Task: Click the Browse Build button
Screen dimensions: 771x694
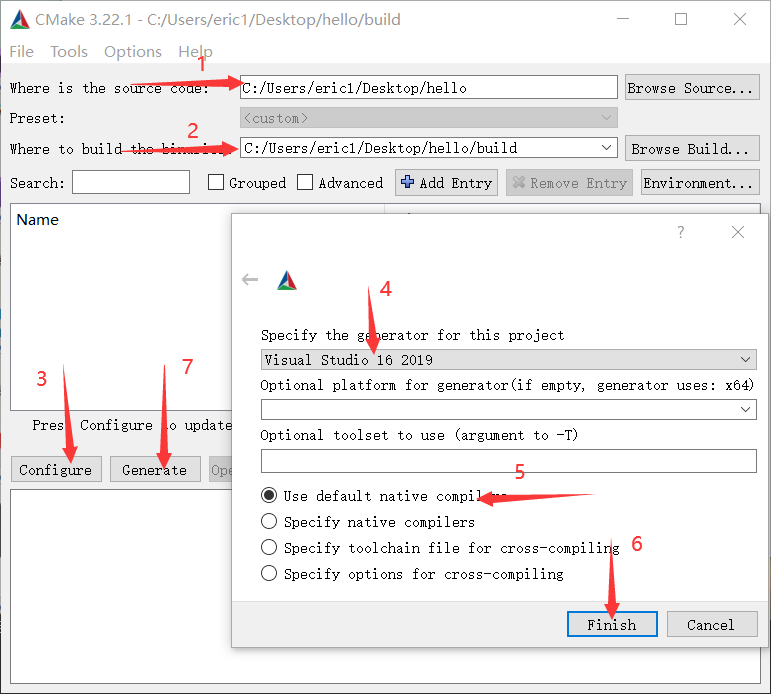Action: [x=692, y=148]
